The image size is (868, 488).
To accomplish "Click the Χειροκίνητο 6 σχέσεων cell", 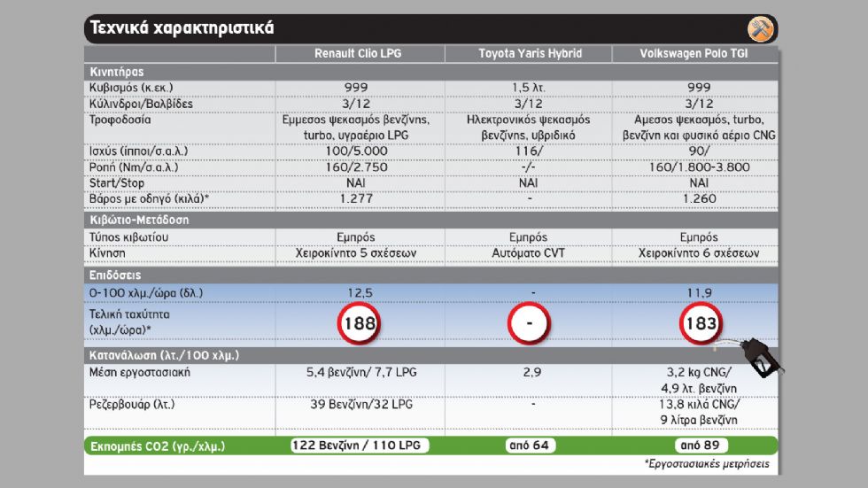I will point(699,252).
